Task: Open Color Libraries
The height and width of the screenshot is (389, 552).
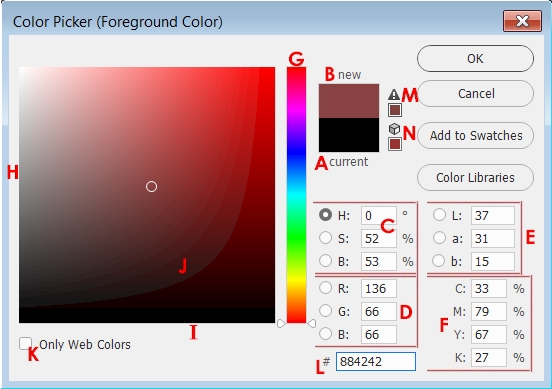Action: pos(475,177)
